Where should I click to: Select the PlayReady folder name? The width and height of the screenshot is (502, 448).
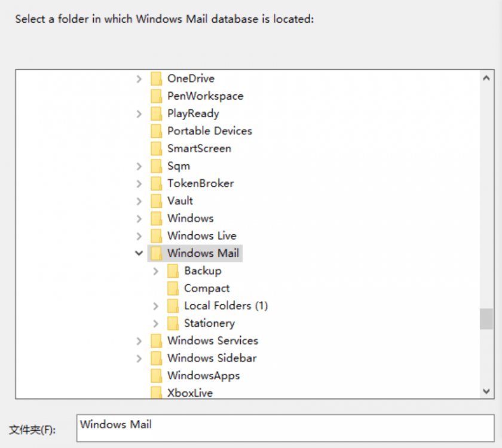193,113
